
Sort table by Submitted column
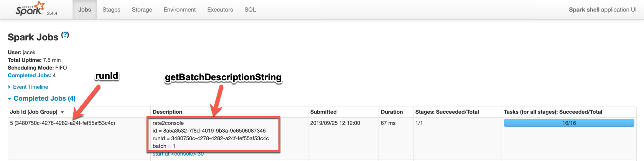(323, 112)
